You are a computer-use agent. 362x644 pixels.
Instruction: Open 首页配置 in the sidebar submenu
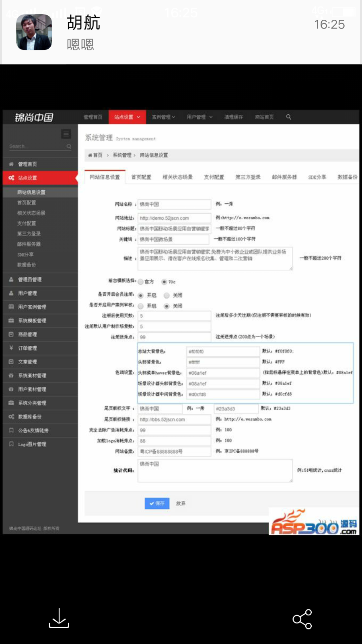[x=27, y=202]
